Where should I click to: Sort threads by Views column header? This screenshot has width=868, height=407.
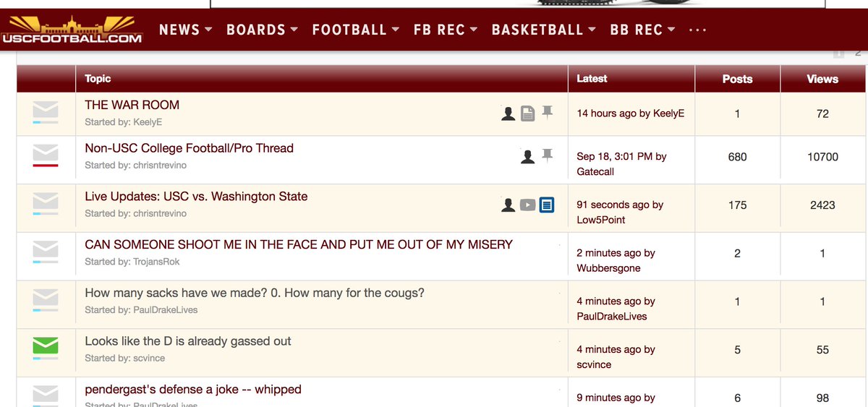[x=822, y=79]
